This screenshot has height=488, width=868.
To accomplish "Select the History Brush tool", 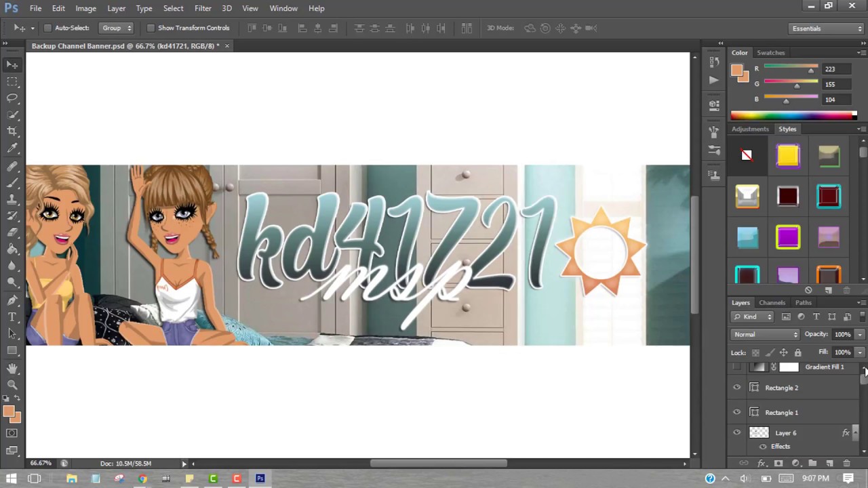I will click(x=12, y=216).
